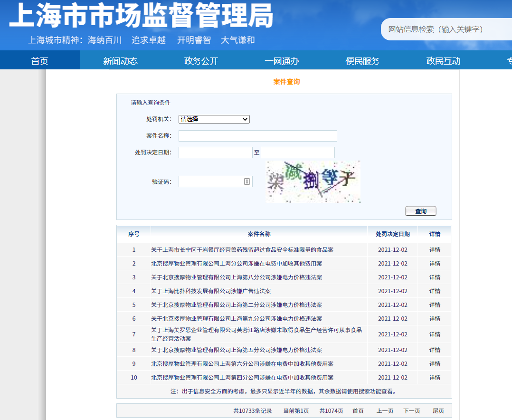Click the 案件名称 text field
This screenshot has width=512, height=420.
click(257, 136)
